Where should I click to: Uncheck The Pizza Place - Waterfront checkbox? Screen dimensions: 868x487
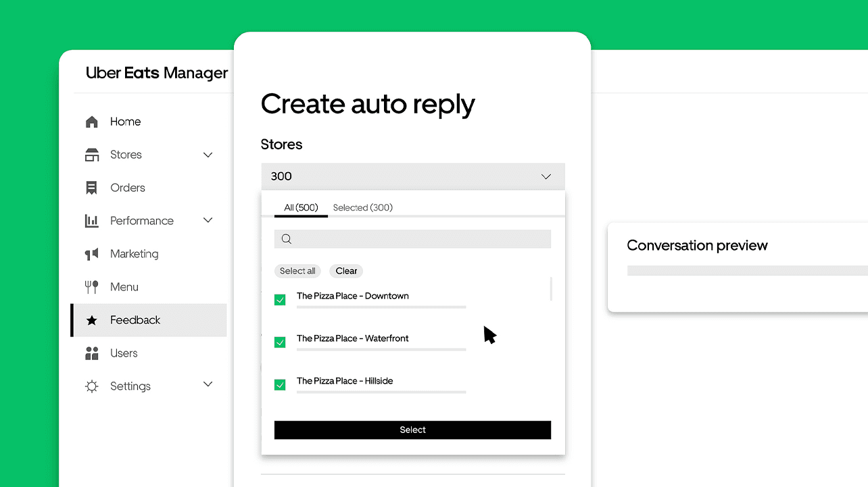pyautogui.click(x=280, y=342)
